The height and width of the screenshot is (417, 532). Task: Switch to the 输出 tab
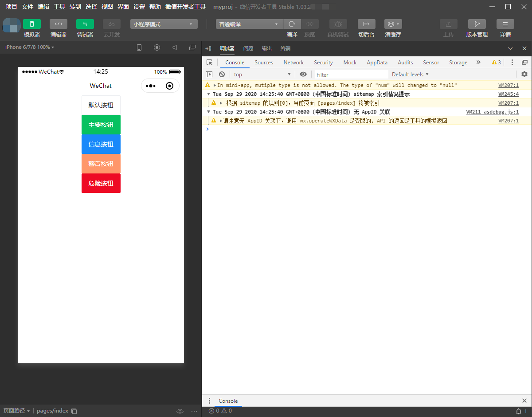267,48
